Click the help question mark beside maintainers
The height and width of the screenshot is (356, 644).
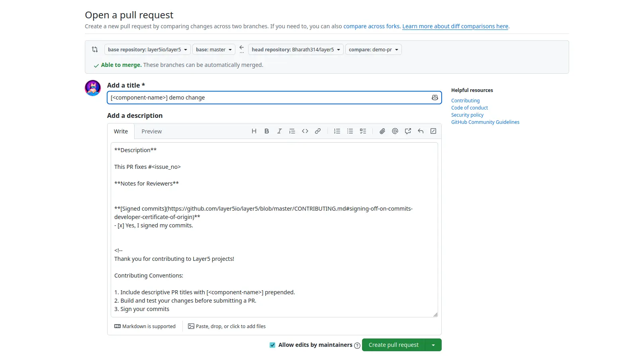357,345
